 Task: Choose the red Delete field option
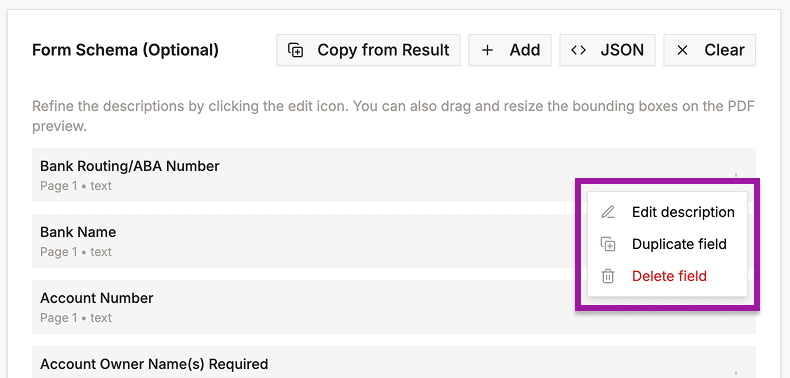click(x=668, y=276)
